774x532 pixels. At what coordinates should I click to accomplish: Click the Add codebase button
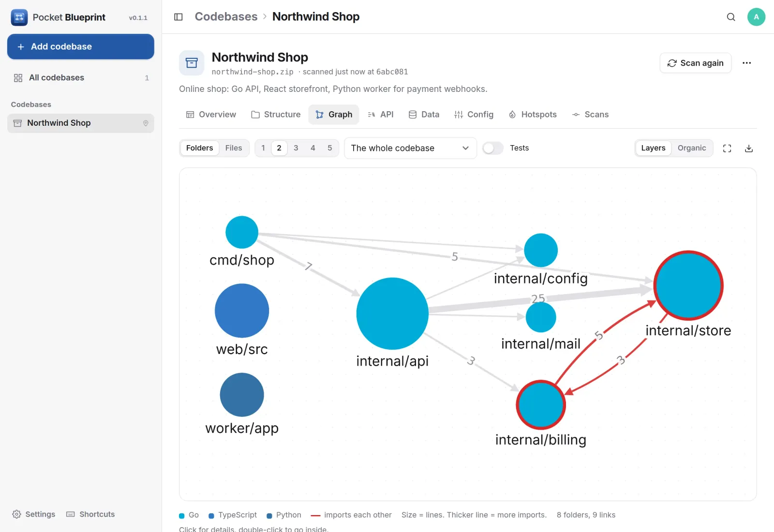click(81, 46)
